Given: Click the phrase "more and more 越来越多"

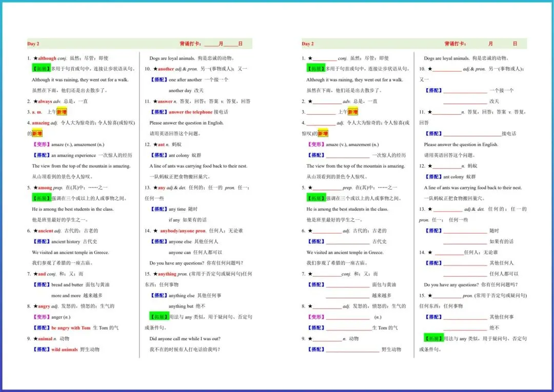Looking at the screenshot, I should coord(77,296).
